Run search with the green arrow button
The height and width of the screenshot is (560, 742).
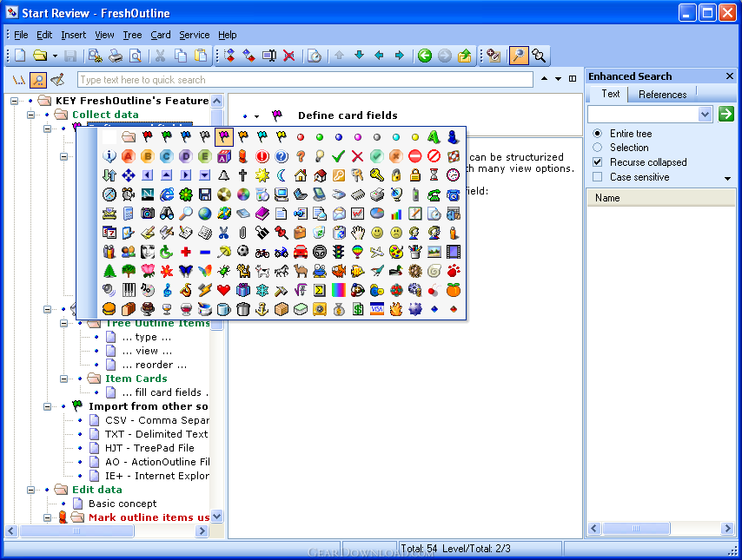(725, 114)
